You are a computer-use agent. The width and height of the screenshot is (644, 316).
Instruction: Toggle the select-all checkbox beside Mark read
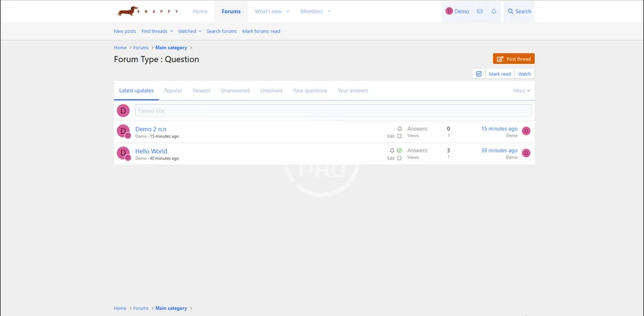click(479, 74)
